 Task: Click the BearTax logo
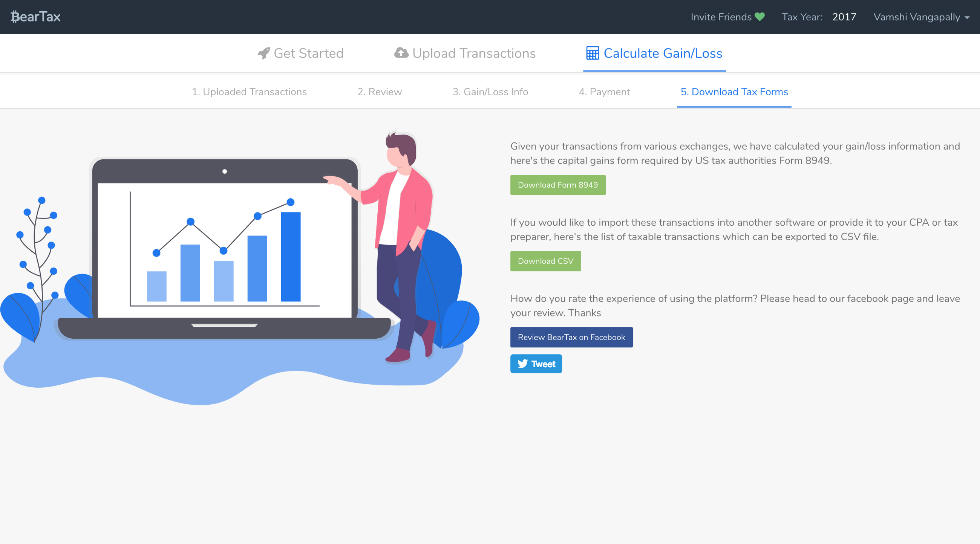pos(35,17)
